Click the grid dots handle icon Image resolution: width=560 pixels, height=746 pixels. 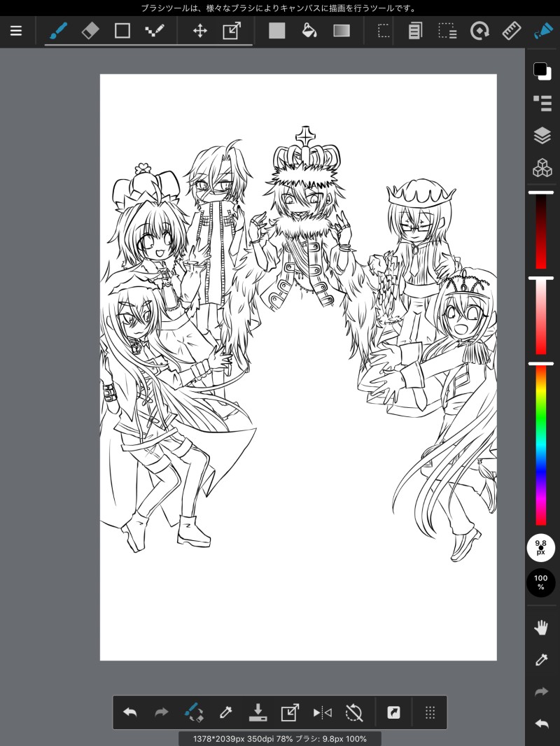[430, 712]
